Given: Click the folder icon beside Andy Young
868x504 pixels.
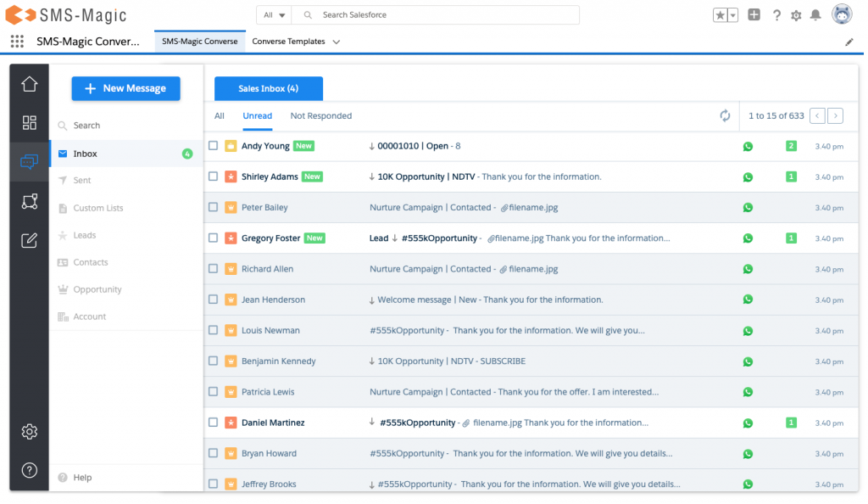Looking at the screenshot, I should tap(231, 146).
